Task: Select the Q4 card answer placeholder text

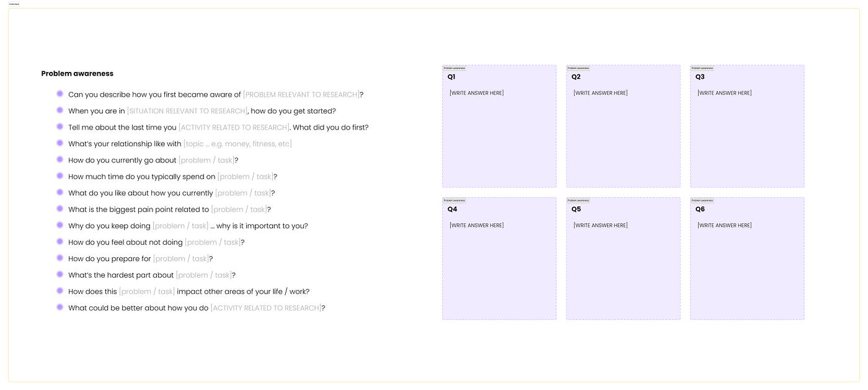Action: point(476,225)
